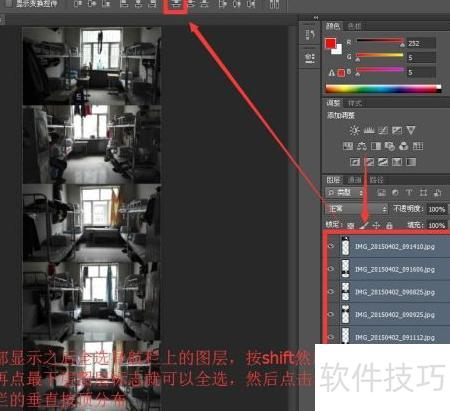Switch to the 通道 tab
Viewport: 450px width, 411px height.
tap(355, 180)
